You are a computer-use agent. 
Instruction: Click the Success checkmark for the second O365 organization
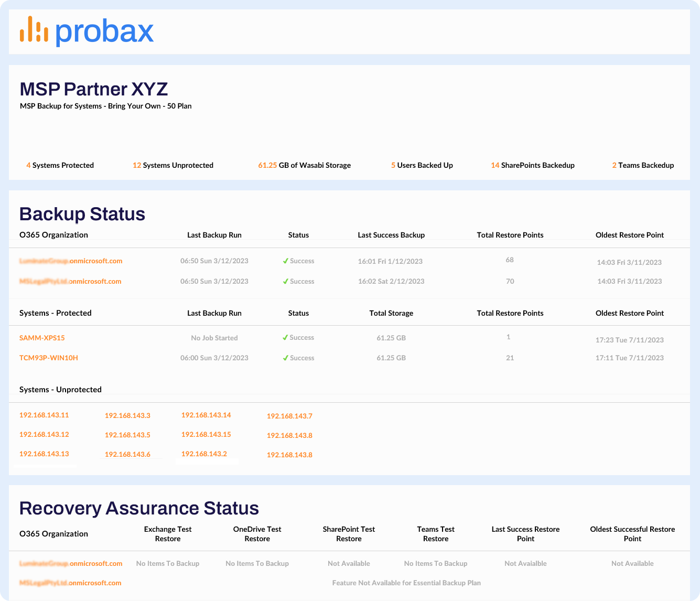click(x=286, y=281)
